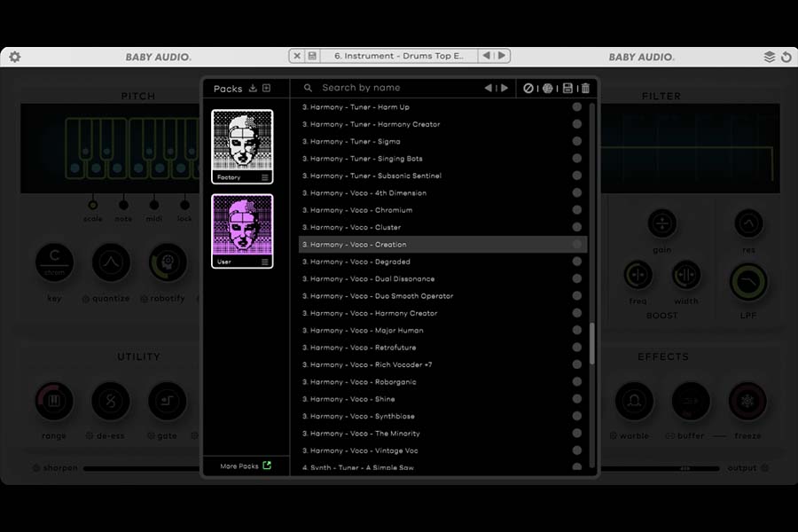Screen dimensions: 798x532
Task: Click the gate knob in Utility
Action: (167, 401)
